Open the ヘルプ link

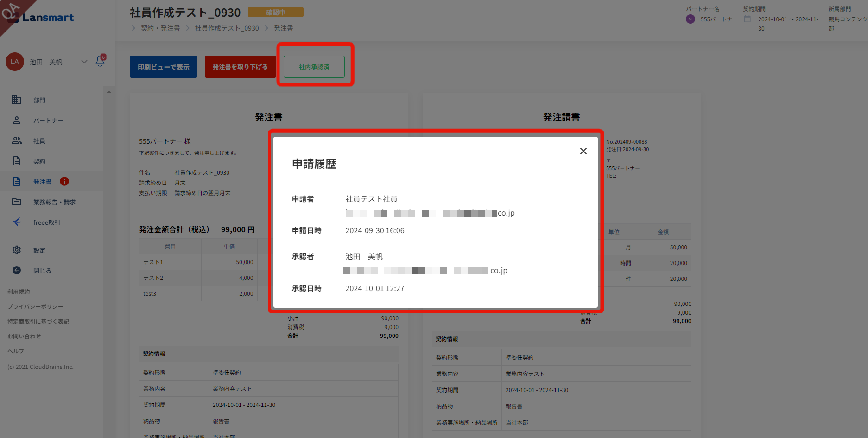coord(16,351)
